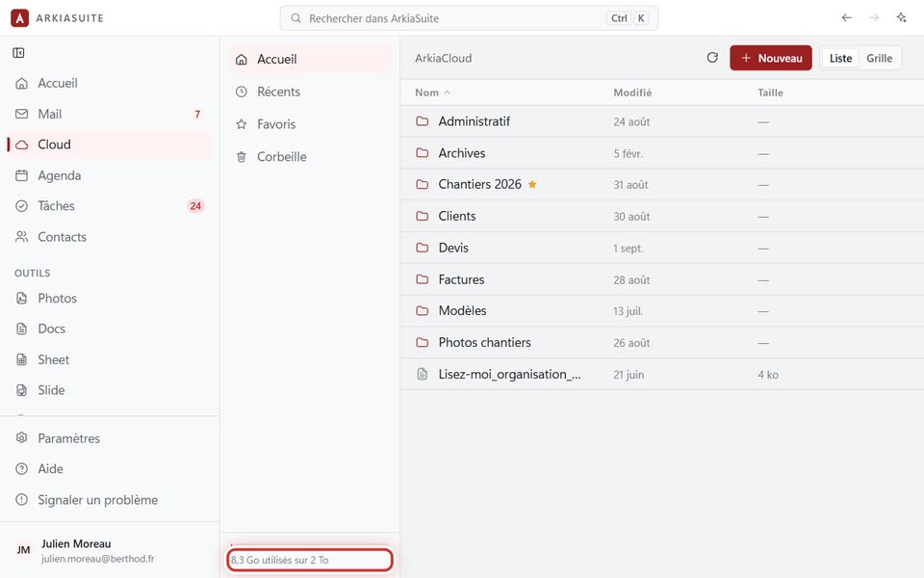Screen dimensions: 924x578
Task: Open Julien Moreau account profile
Action: (x=110, y=551)
